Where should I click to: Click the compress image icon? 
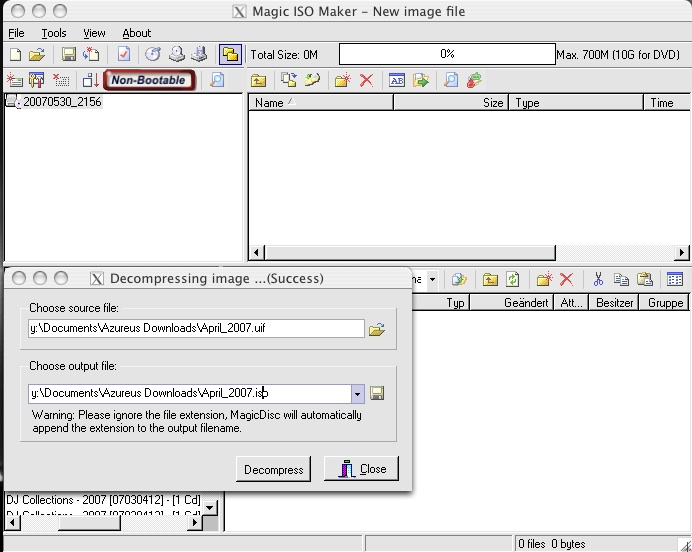199,54
